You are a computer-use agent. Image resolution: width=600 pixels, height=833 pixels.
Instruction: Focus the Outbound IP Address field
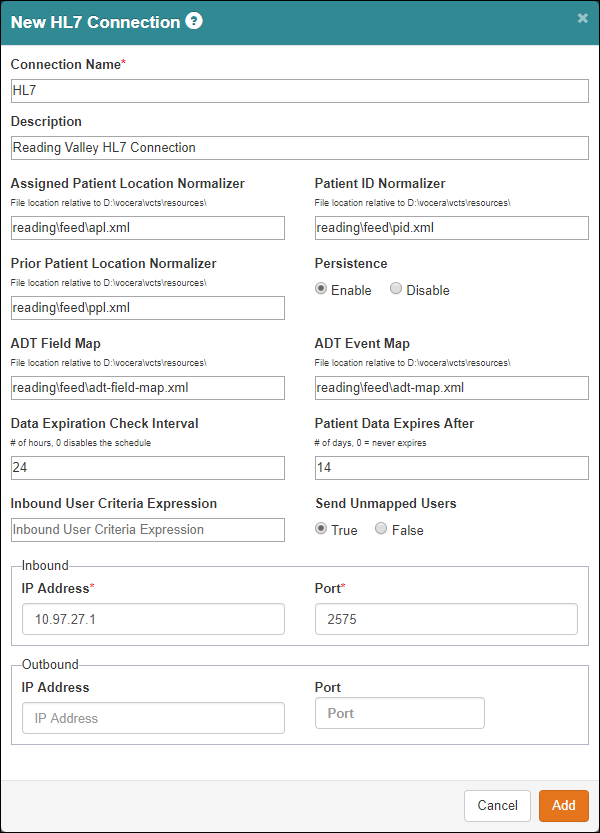tap(153, 718)
